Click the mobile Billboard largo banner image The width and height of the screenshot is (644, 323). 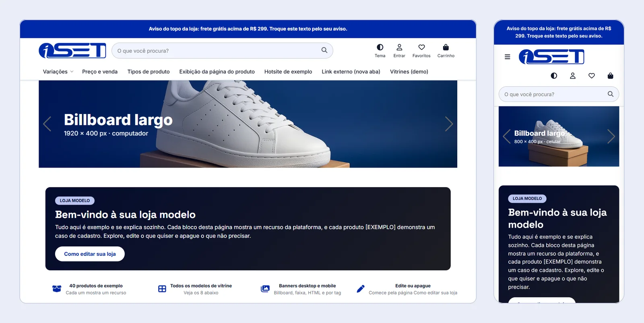[559, 137]
